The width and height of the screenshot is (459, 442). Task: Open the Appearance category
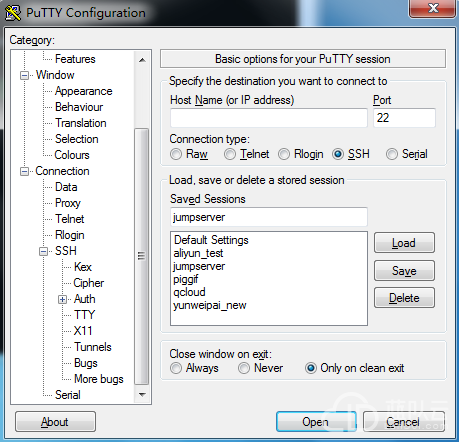[83, 91]
